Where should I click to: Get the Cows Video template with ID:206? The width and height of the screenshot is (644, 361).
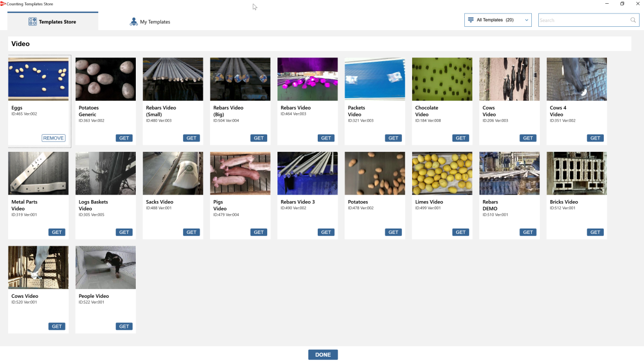(528, 138)
